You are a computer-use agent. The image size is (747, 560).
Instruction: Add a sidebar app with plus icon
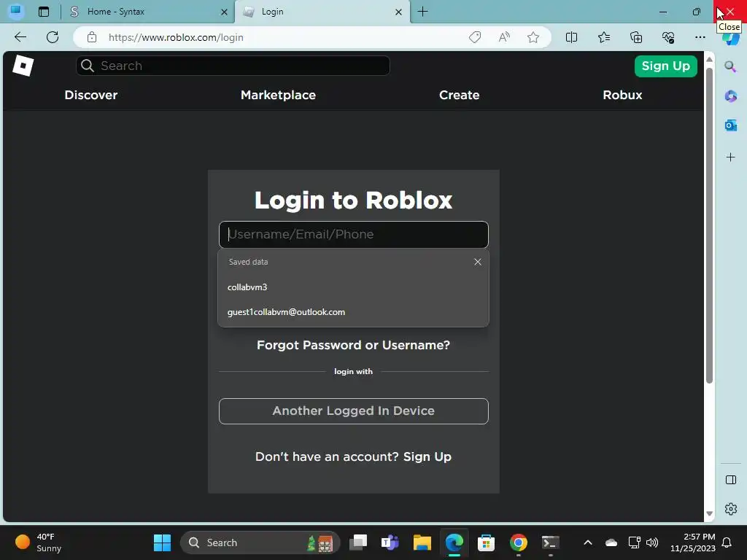tap(730, 157)
